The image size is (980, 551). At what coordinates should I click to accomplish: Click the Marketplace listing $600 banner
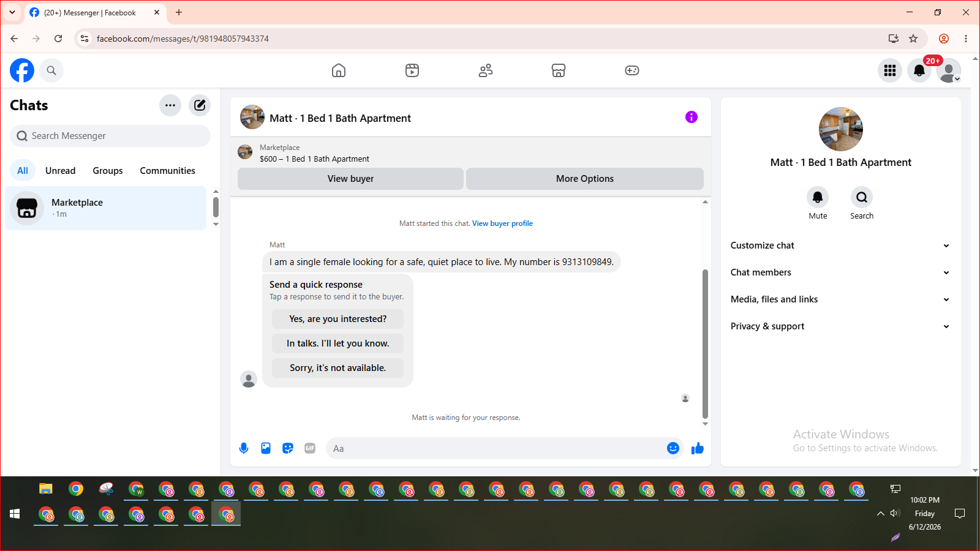pos(470,153)
